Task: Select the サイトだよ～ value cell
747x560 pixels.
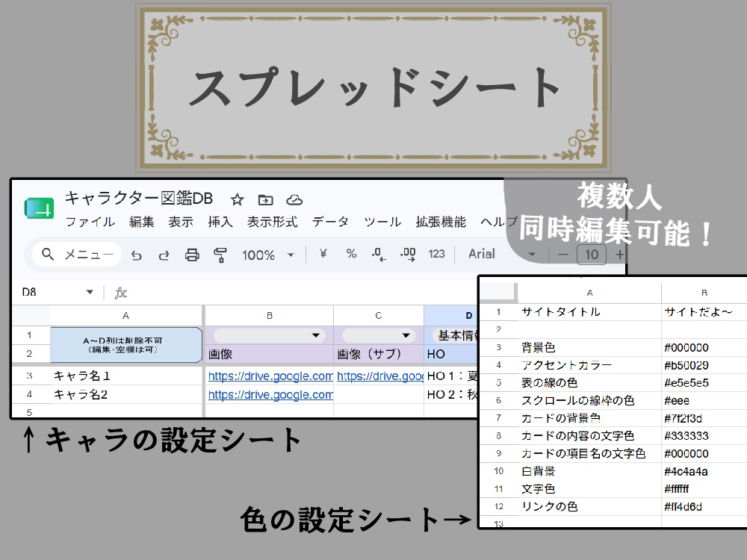Action: [x=704, y=312]
